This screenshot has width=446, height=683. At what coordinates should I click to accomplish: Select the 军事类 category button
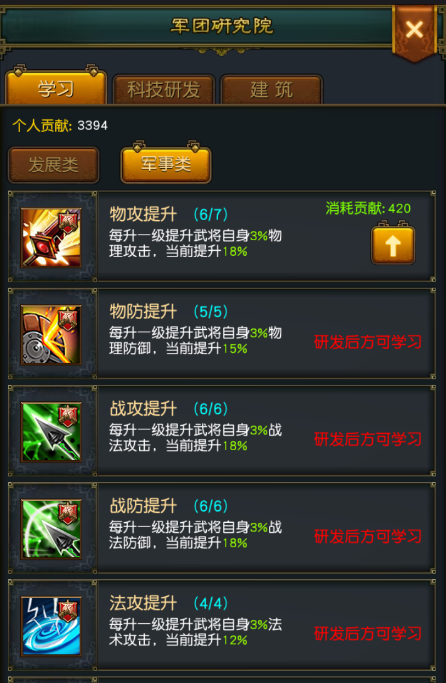point(166,164)
